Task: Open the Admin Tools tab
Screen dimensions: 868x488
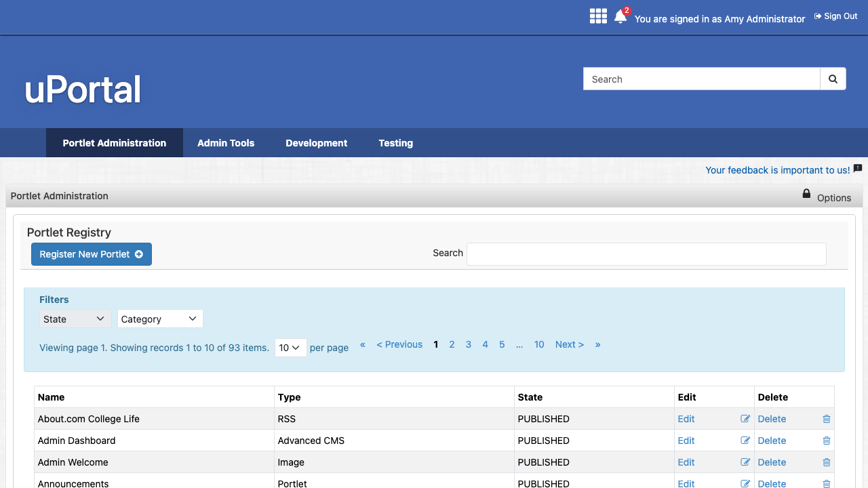Action: [226, 143]
